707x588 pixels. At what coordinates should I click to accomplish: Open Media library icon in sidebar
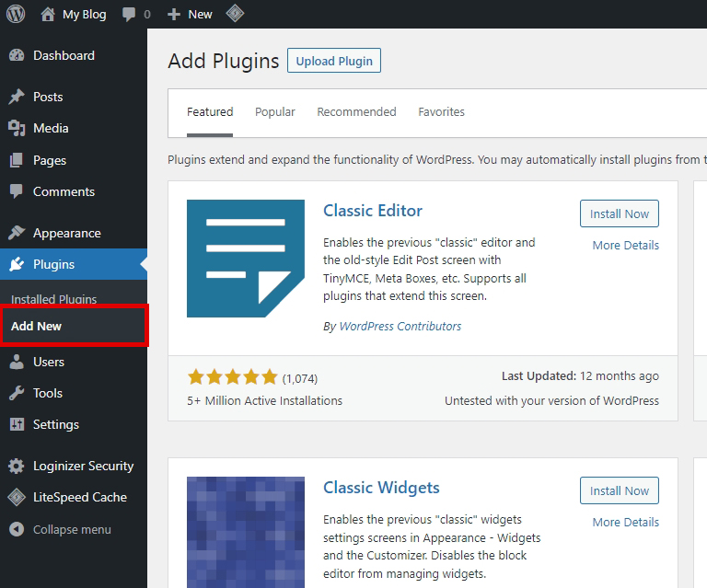tap(17, 129)
